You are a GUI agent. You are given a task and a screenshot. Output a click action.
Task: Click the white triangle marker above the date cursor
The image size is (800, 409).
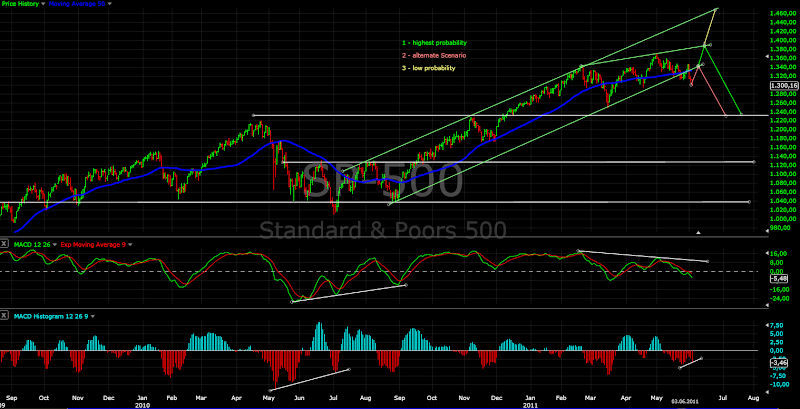tap(699, 233)
